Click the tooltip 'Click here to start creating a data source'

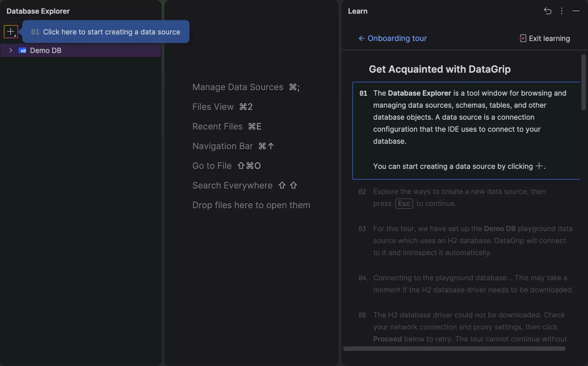tap(106, 32)
